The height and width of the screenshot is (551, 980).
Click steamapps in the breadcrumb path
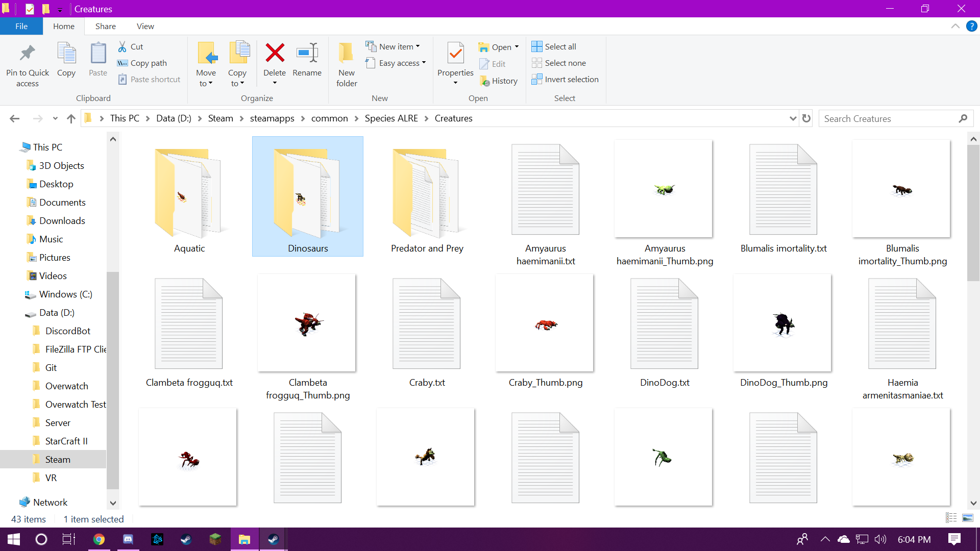(x=272, y=118)
